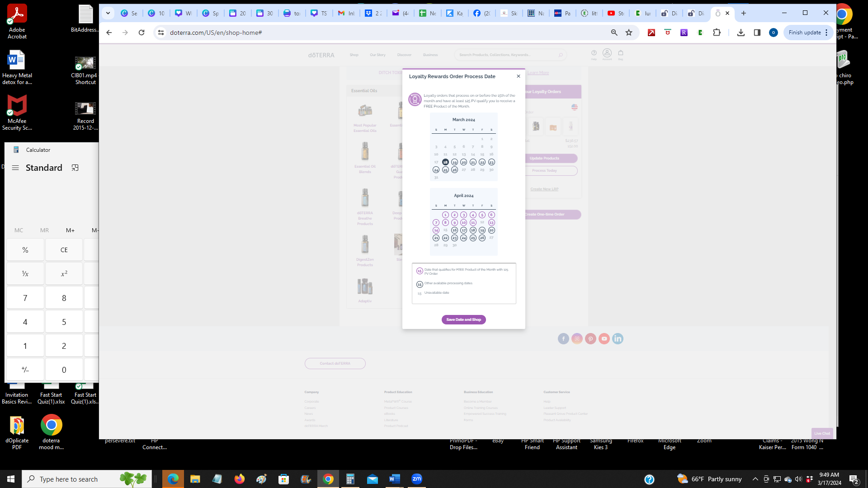The height and width of the screenshot is (488, 868).
Task: Open the Business menu
Action: click(x=430, y=55)
